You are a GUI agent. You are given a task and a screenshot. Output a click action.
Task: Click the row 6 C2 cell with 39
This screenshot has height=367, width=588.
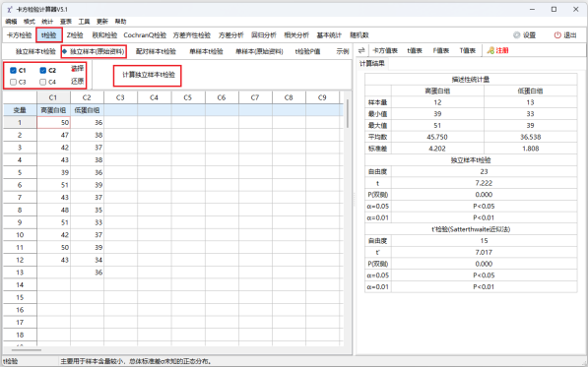coord(87,185)
